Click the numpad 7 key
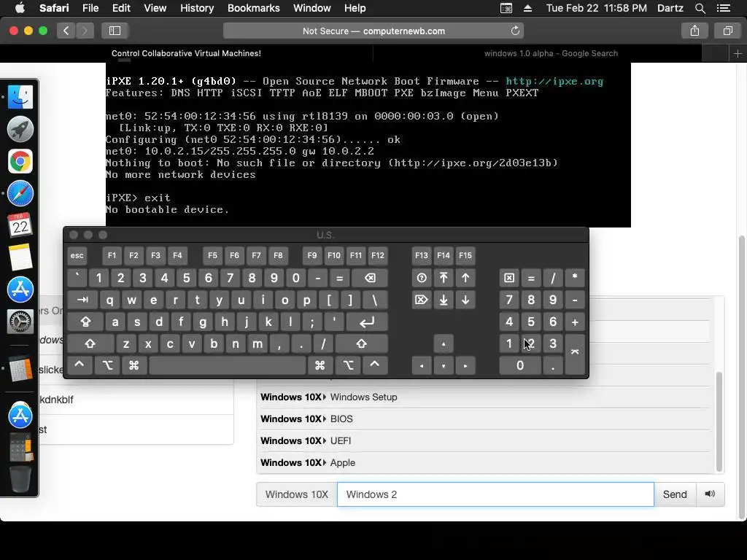The width and height of the screenshot is (747, 560). point(509,300)
